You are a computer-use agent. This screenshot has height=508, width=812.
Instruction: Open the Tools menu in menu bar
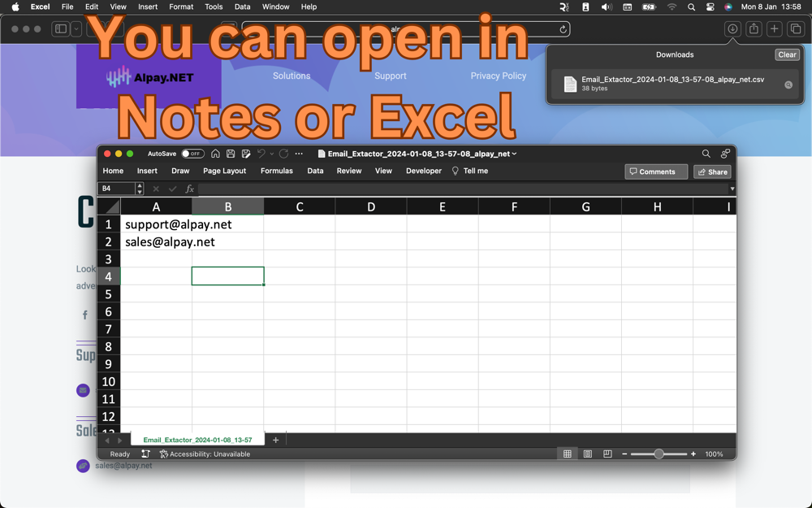214,7
